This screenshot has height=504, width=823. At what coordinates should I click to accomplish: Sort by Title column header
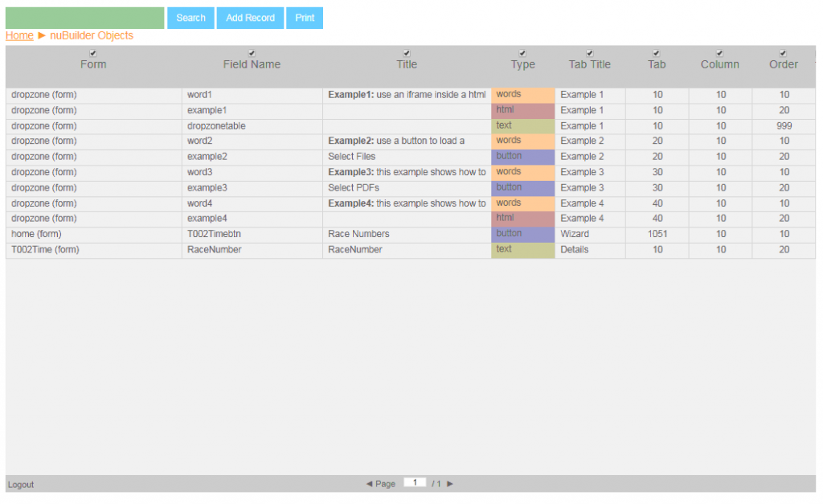coord(407,64)
